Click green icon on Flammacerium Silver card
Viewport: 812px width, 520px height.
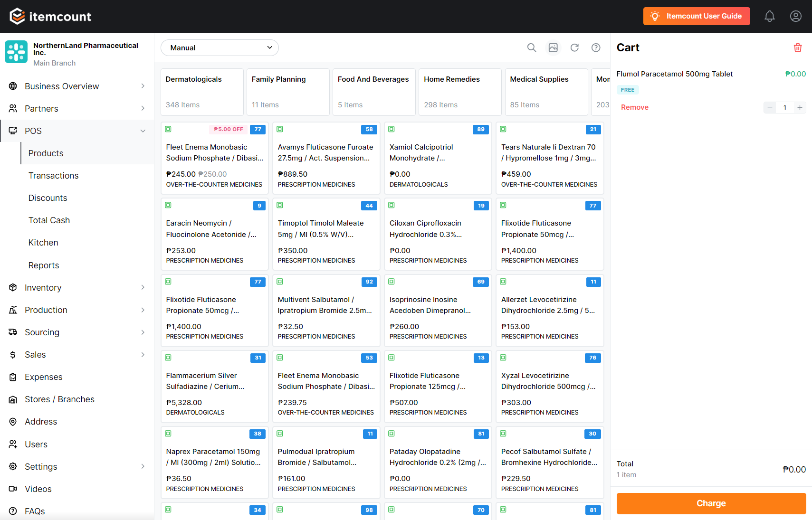tap(168, 358)
